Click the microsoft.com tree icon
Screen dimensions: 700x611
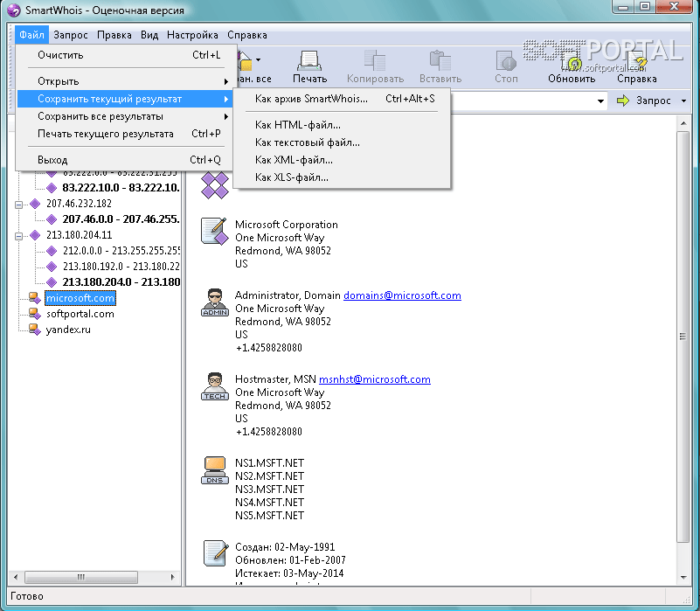tap(35, 298)
